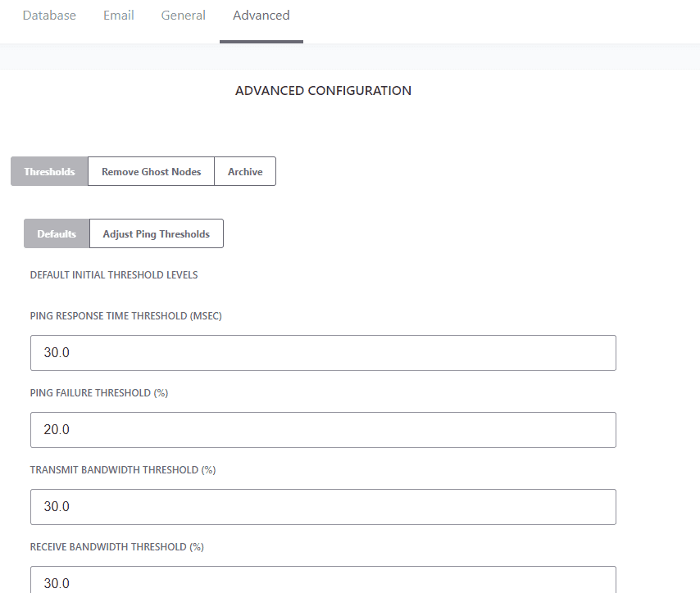Show the Archive section
Viewport: 700px width, 593px height.
click(x=245, y=171)
